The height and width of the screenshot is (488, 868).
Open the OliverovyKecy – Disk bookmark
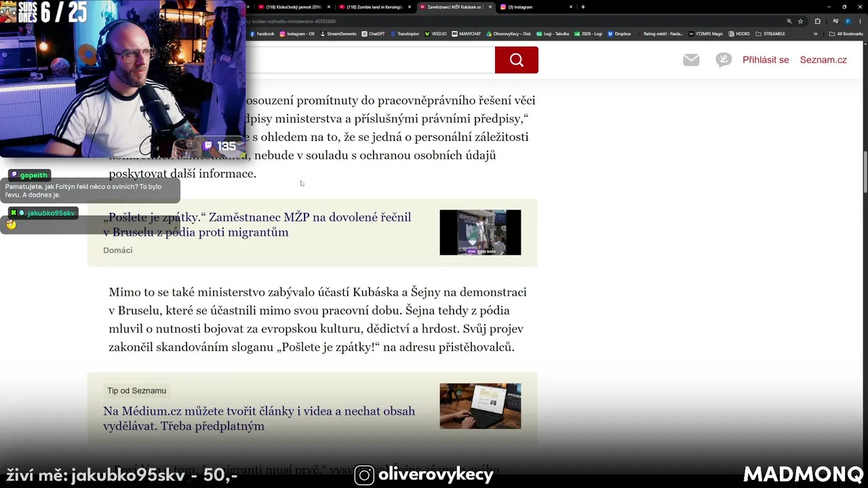pos(509,34)
